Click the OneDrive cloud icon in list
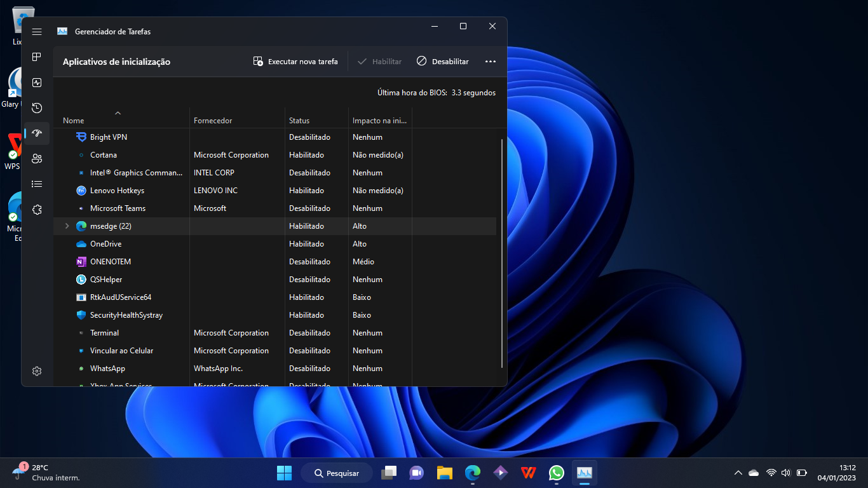868x488 pixels. pyautogui.click(x=81, y=244)
